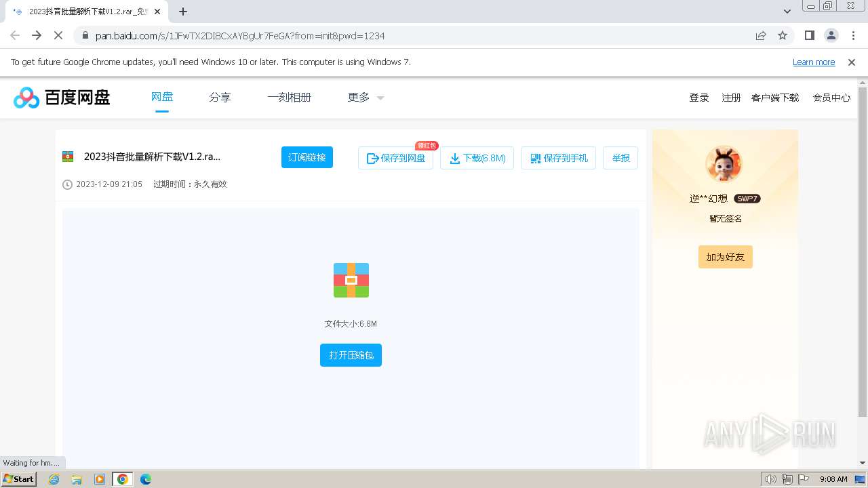Select the 网盘 tab
This screenshot has height=488, width=868.
coord(162,97)
